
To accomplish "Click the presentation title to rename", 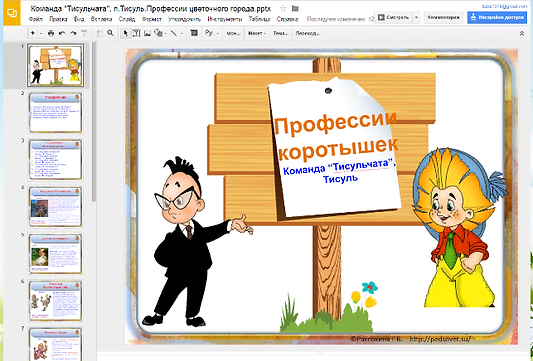I will pyautogui.click(x=151, y=8).
